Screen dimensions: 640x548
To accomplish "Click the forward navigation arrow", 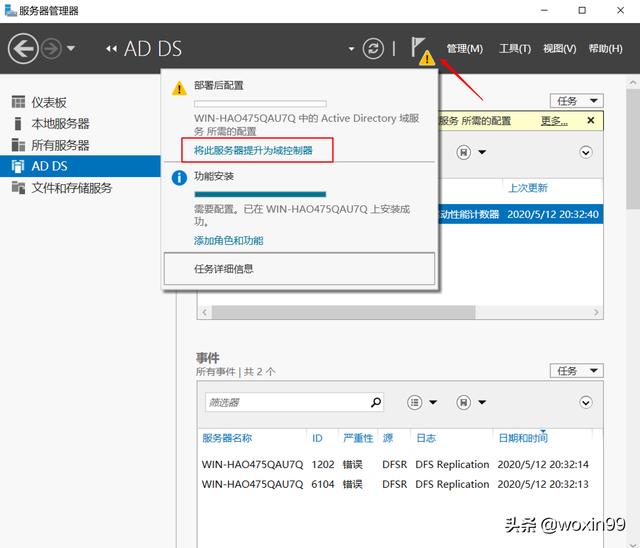I will coord(51,49).
